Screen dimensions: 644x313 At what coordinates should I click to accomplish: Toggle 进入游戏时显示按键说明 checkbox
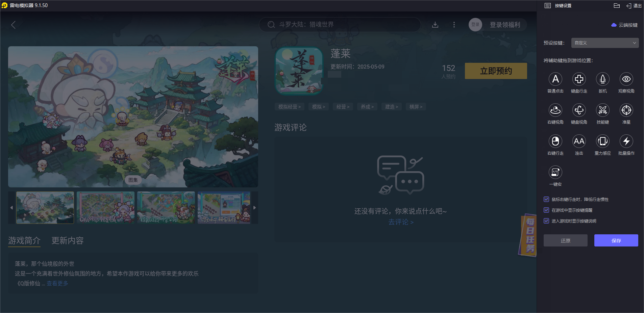(x=546, y=221)
